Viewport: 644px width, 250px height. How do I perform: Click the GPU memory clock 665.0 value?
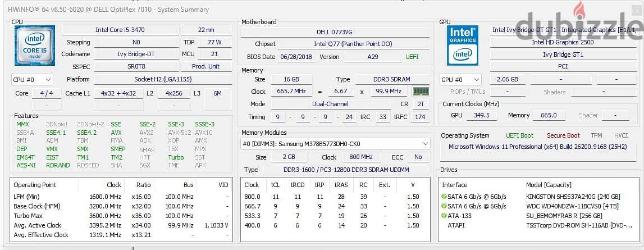[549, 116]
